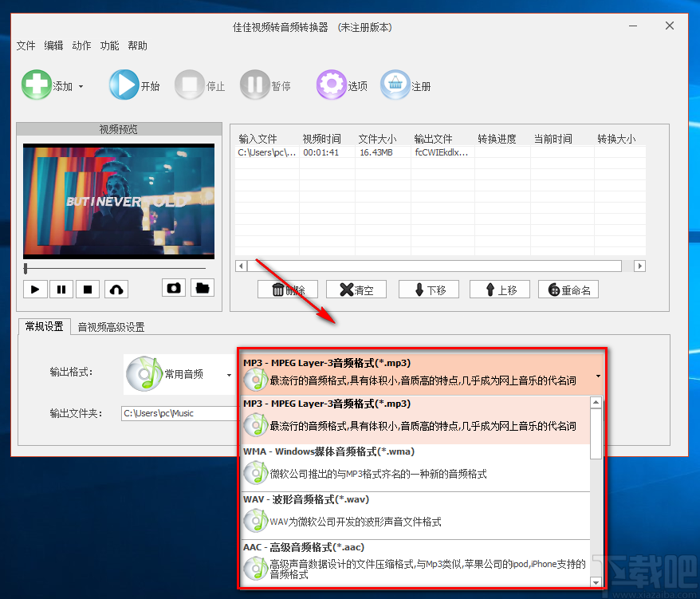Take a snapshot with the camera icon
Image resolution: width=700 pixels, height=599 pixels.
tap(175, 288)
